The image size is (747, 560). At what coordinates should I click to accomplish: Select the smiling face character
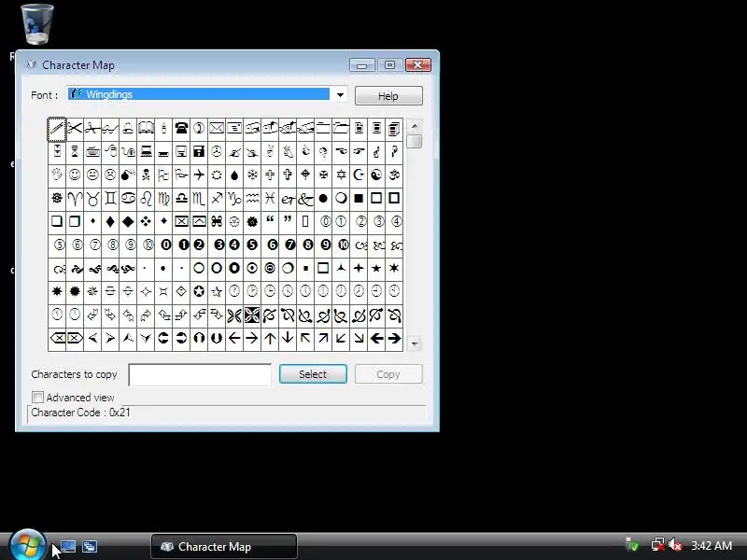pos(75,175)
